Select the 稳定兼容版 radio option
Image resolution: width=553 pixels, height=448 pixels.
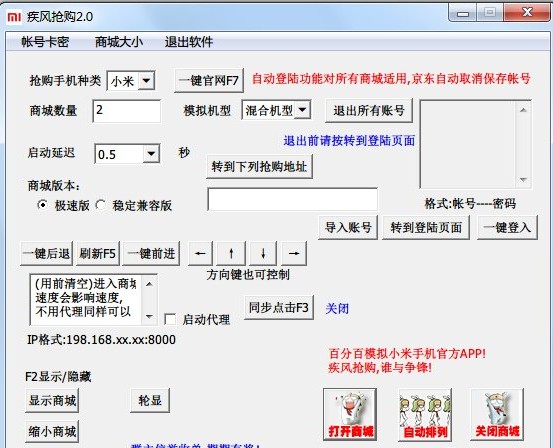101,205
